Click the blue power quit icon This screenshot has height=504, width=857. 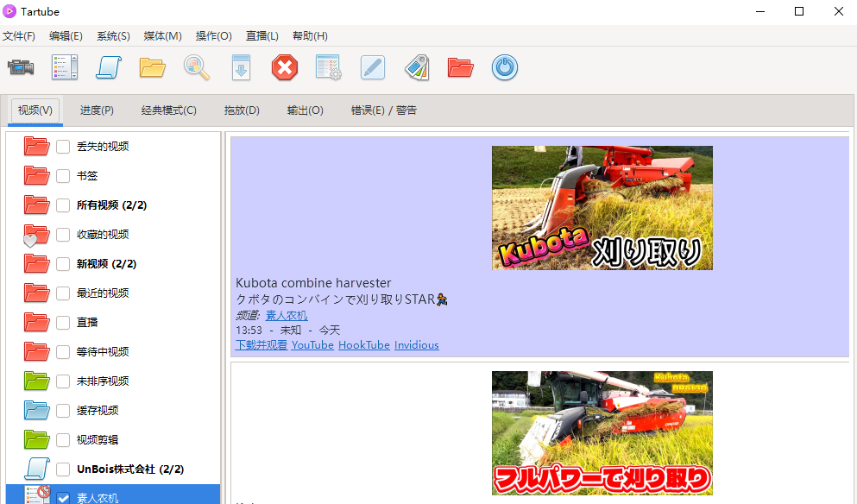(505, 67)
